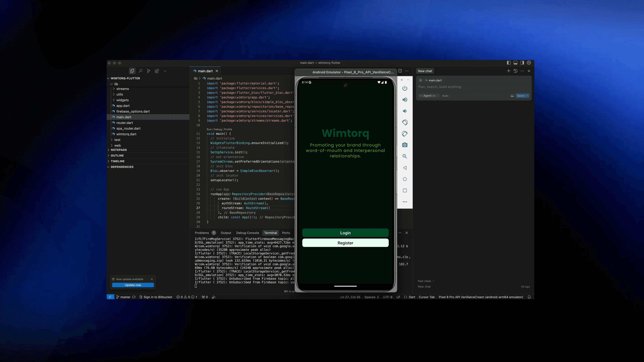Viewport: 644px width, 362px height.
Task: Switch to the Debug Console tab
Action: (x=247, y=233)
